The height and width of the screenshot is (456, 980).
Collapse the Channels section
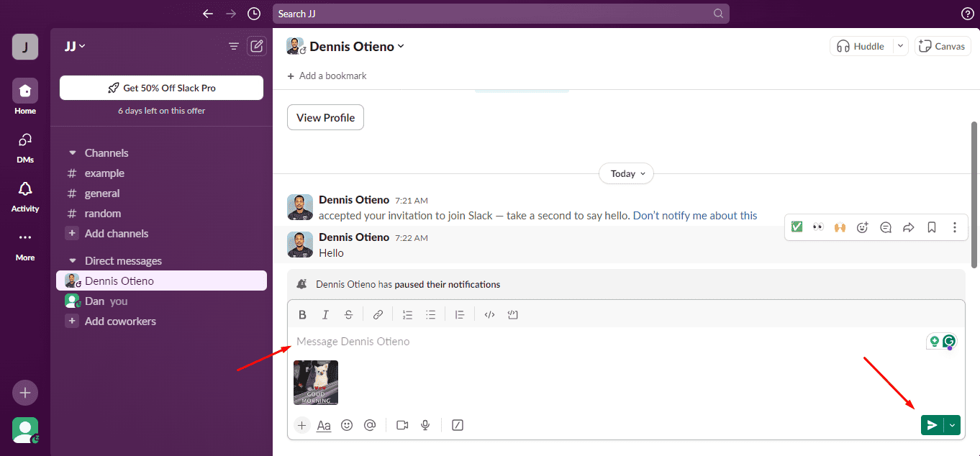point(72,153)
